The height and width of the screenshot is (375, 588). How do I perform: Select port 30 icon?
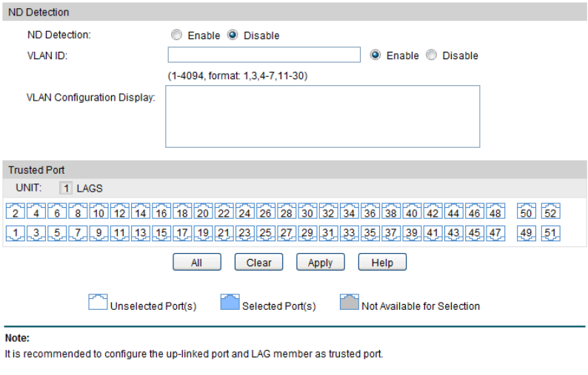coord(307,212)
